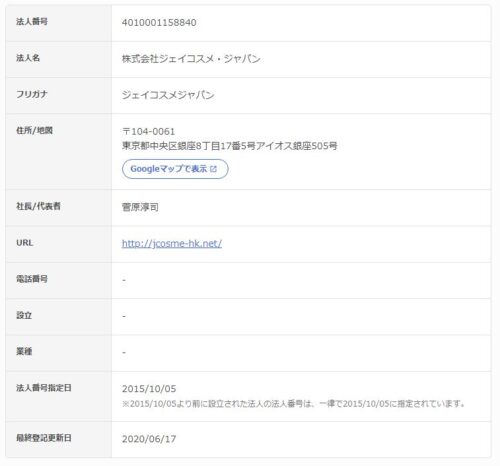Click address text 東京都中央区銀座8丁目17番5号
The image size is (500, 466).
pyautogui.click(x=189, y=146)
